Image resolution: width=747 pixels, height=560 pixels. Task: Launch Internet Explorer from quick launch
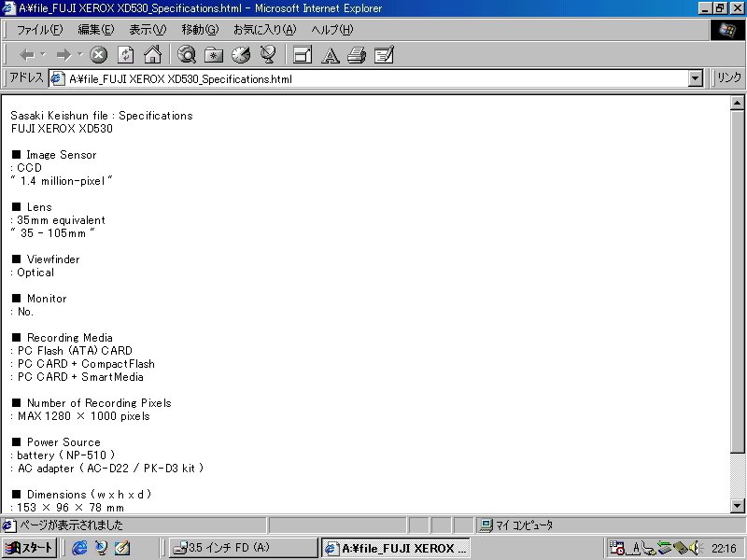click(x=79, y=548)
